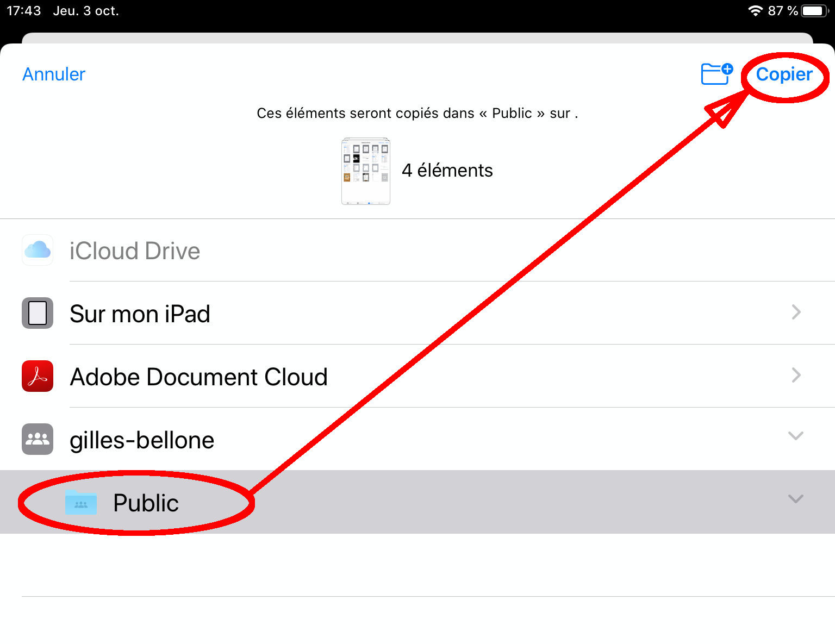Tap the Wi-Fi status icon
The width and height of the screenshot is (835, 644).
tap(755, 11)
